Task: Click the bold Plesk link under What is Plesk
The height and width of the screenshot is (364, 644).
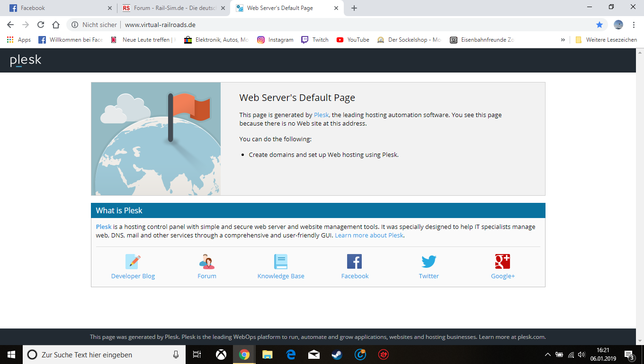Action: pyautogui.click(x=104, y=227)
